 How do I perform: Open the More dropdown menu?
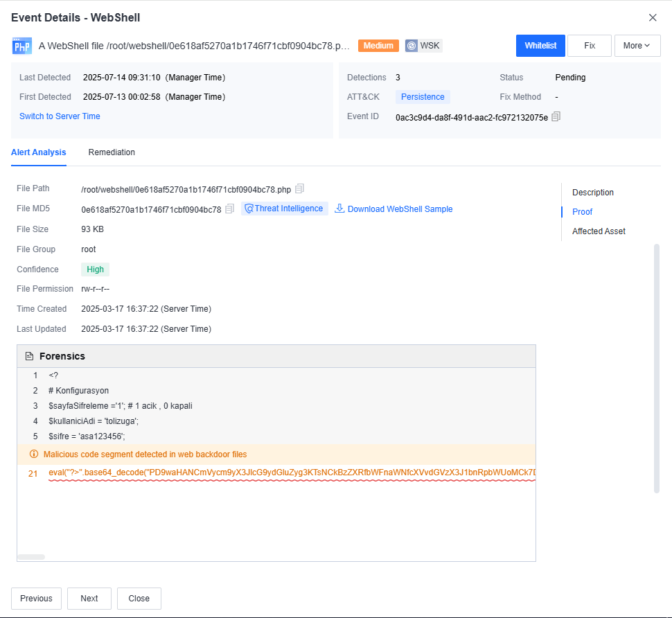[637, 46]
